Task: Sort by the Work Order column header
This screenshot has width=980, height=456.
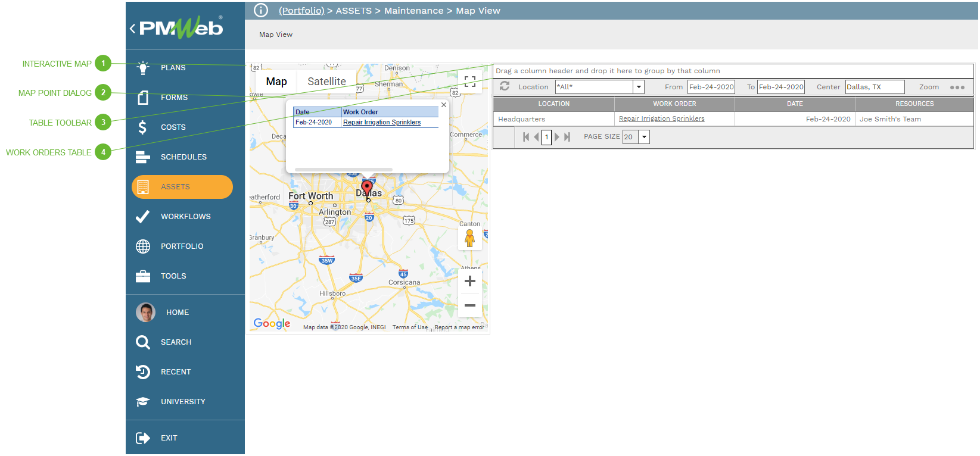Action: tap(674, 104)
